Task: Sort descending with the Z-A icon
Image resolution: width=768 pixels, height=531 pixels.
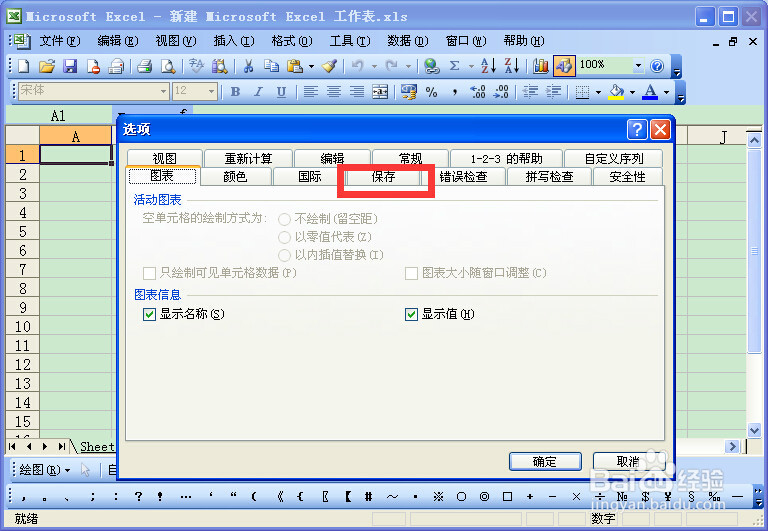Action: tap(511, 66)
